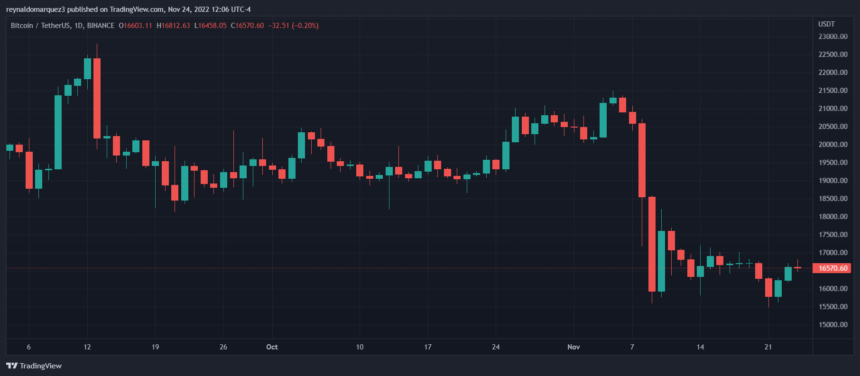Viewport: 860px width, 376px height.
Task: Click the 15000.00 price axis label
Action: pos(832,324)
